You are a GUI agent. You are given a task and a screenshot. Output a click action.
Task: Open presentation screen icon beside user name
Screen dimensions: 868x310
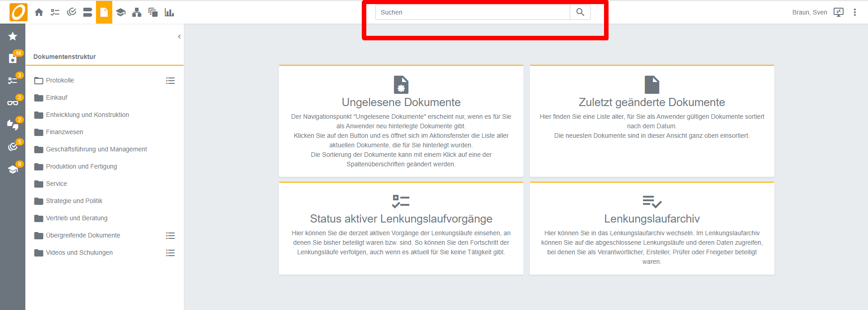839,12
